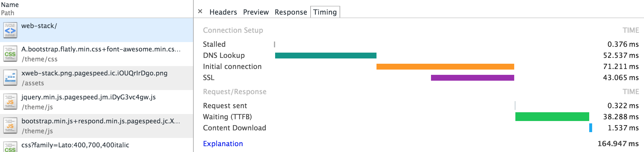Click the web-stack/ document icon
Image resolution: width=644 pixels, height=152 pixels.
click(x=10, y=30)
